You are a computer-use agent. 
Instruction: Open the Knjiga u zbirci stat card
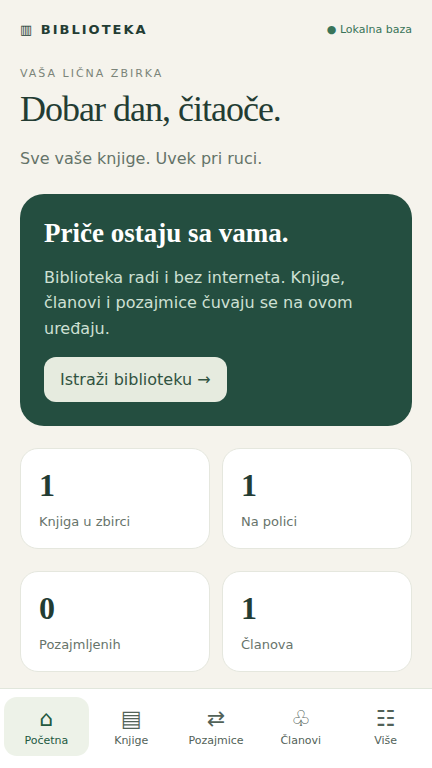[x=115, y=499]
